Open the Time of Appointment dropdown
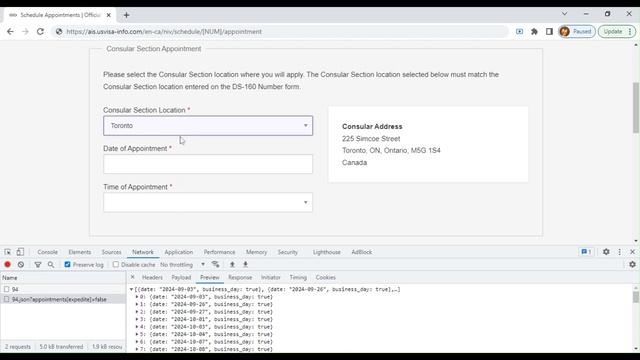Image resolution: width=640 pixels, height=360 pixels. point(208,202)
